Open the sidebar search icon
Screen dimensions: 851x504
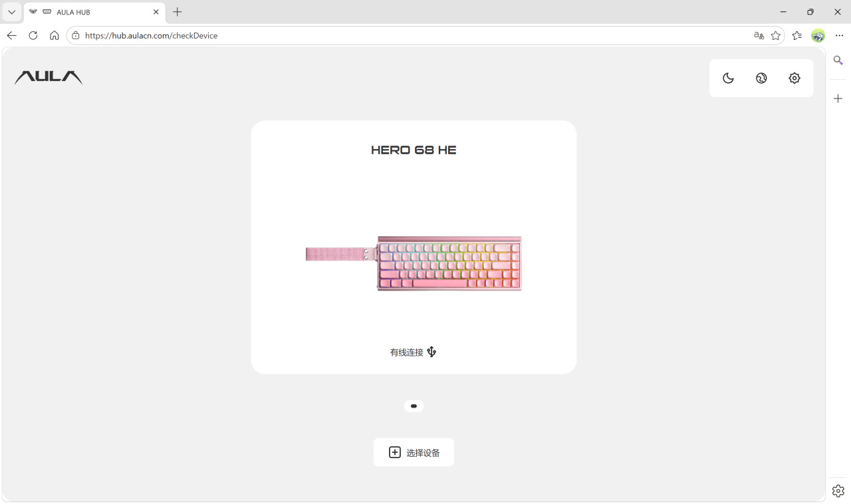coord(838,61)
